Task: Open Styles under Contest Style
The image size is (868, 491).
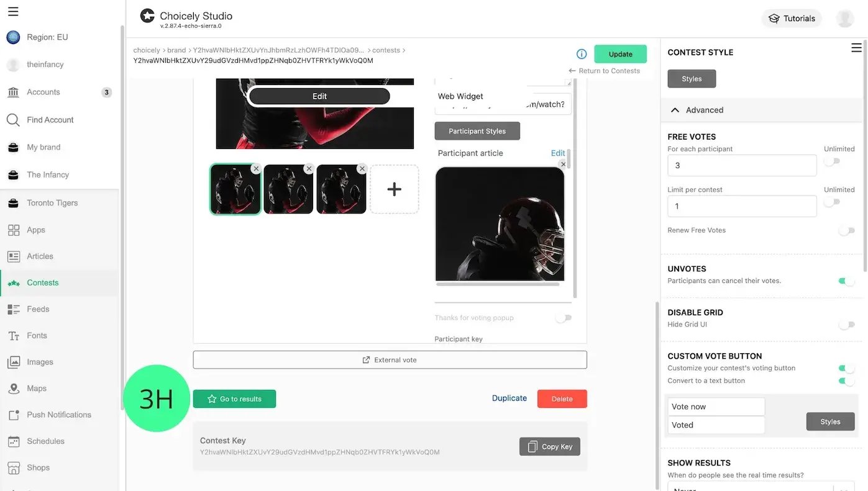Action: [x=692, y=79]
